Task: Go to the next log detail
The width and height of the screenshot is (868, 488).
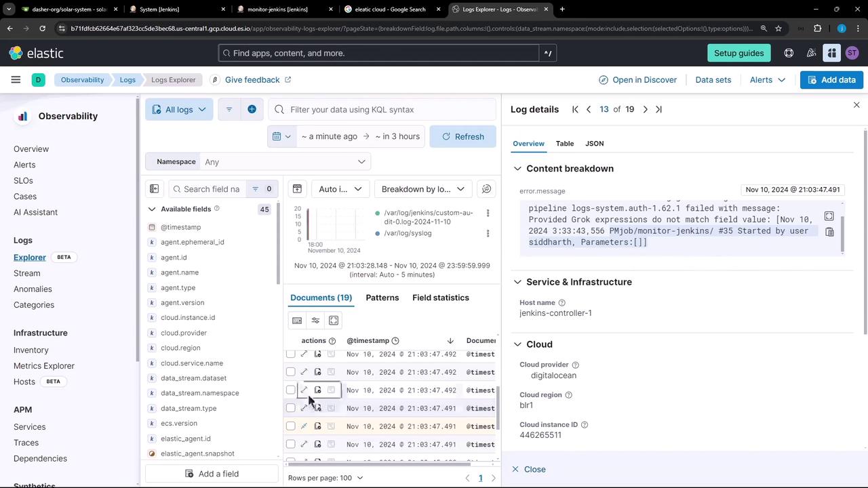Action: pyautogui.click(x=645, y=109)
